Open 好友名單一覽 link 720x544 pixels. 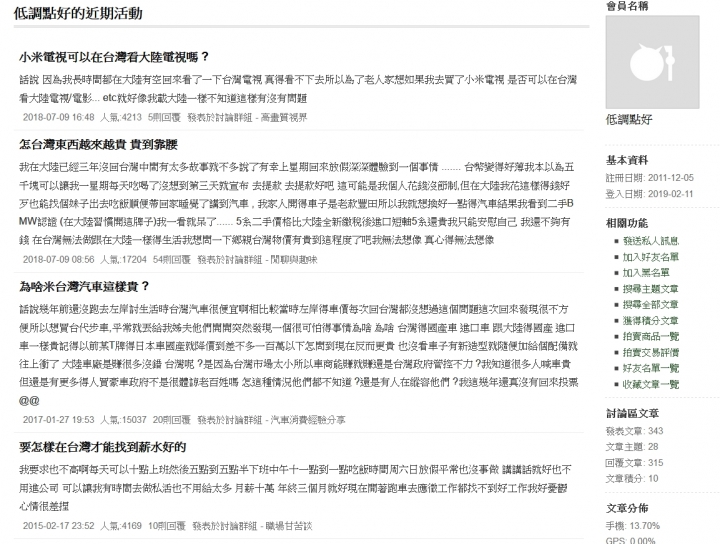(651, 368)
